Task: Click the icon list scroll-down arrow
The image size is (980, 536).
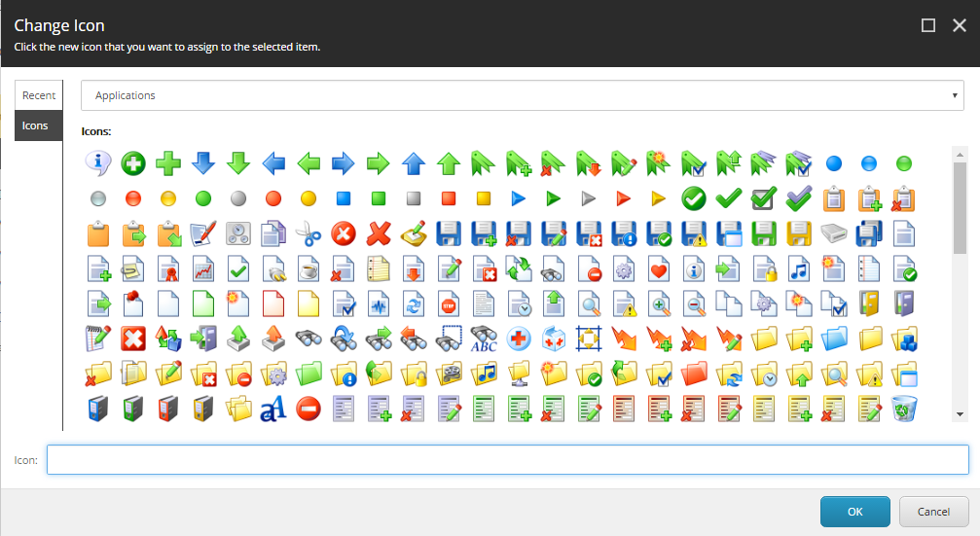Action: (960, 414)
